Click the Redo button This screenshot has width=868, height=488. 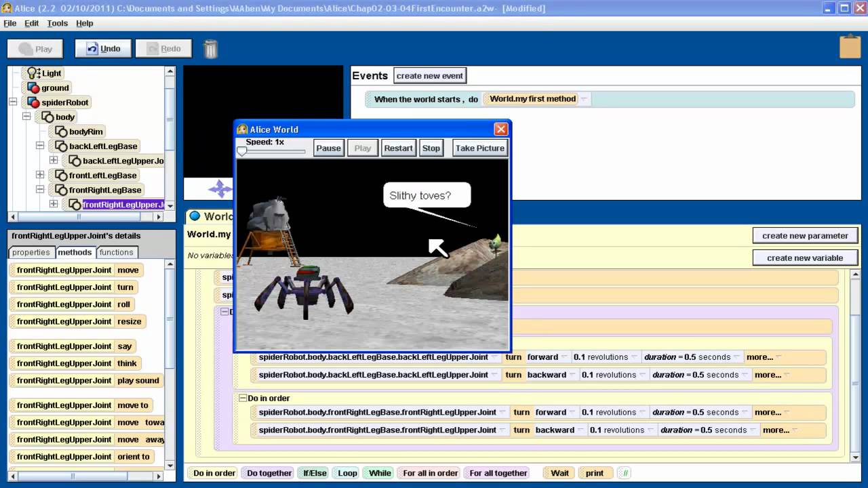[x=163, y=49]
